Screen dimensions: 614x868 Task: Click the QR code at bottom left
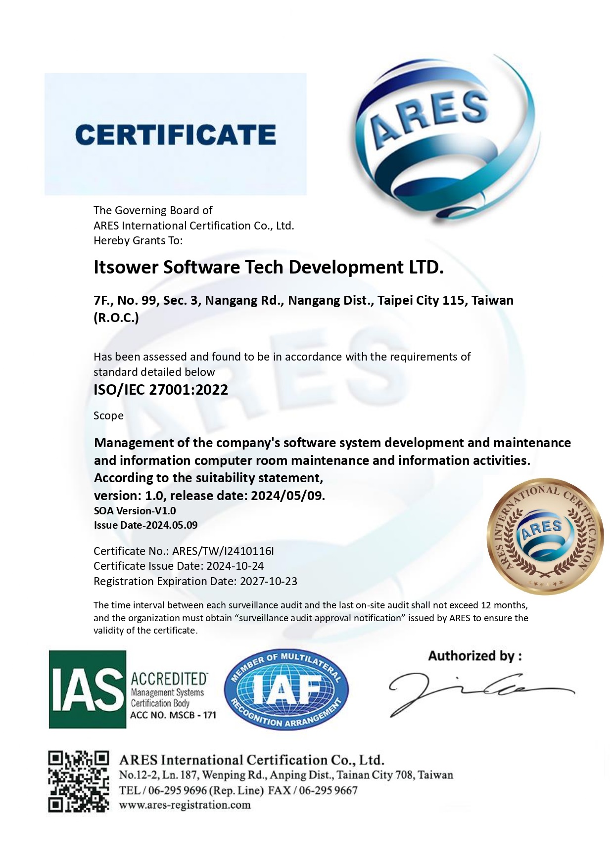pyautogui.click(x=79, y=781)
